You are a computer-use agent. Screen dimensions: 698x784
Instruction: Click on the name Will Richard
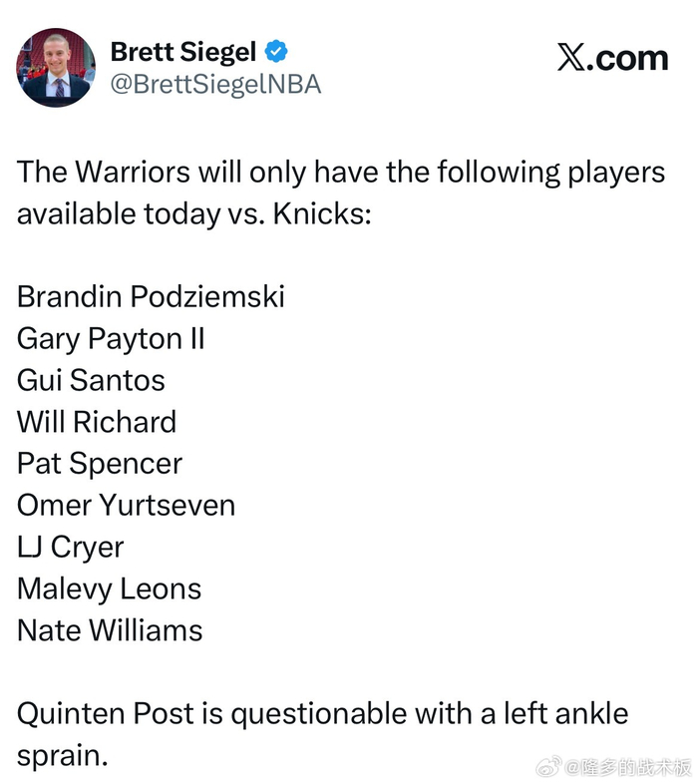pyautogui.click(x=96, y=422)
